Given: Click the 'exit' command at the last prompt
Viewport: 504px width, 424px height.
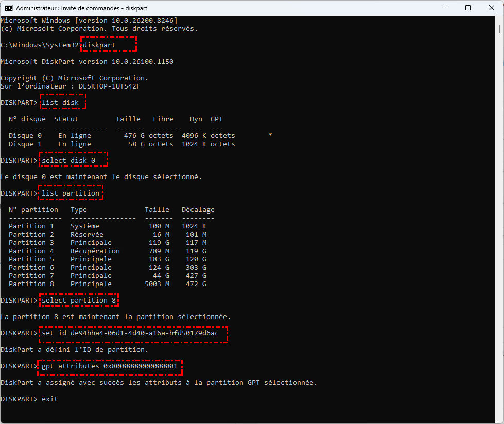Looking at the screenshot, I should click(x=50, y=399).
